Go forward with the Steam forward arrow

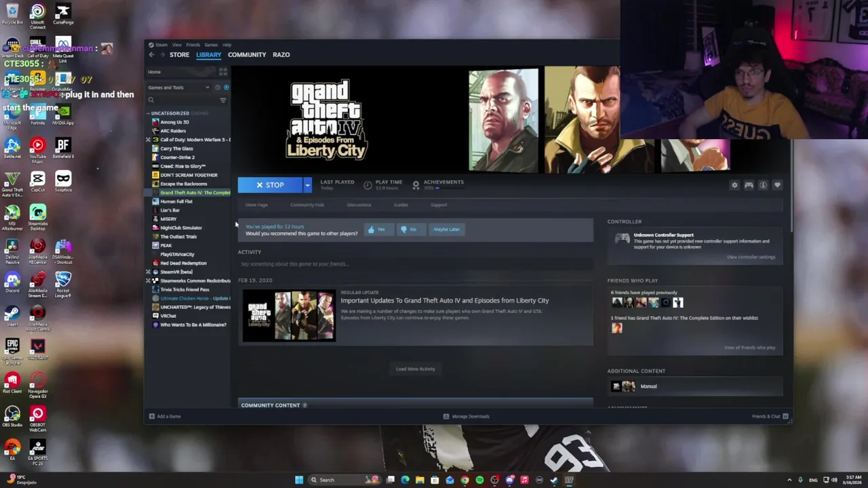point(161,55)
